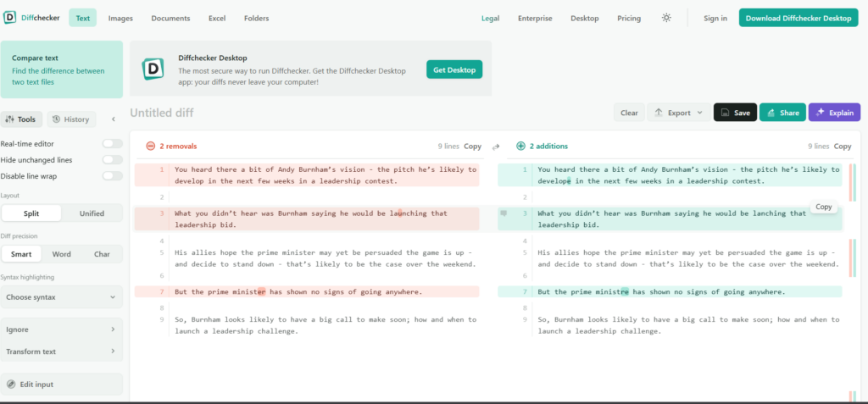Switch to the Excel tab
The image size is (868, 404).
click(217, 18)
